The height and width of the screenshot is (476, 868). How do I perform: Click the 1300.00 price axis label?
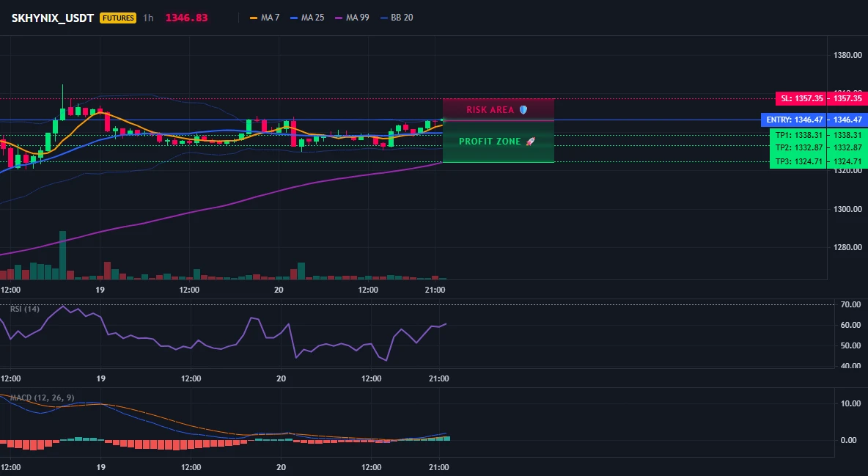[847, 209]
